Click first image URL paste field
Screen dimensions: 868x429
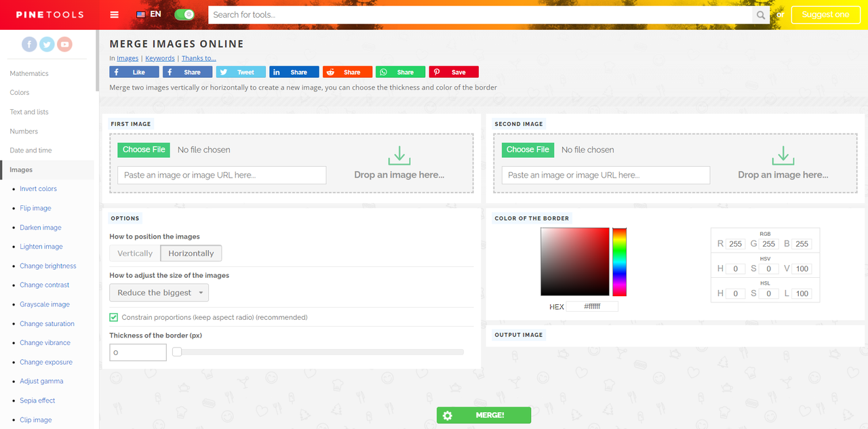(222, 175)
